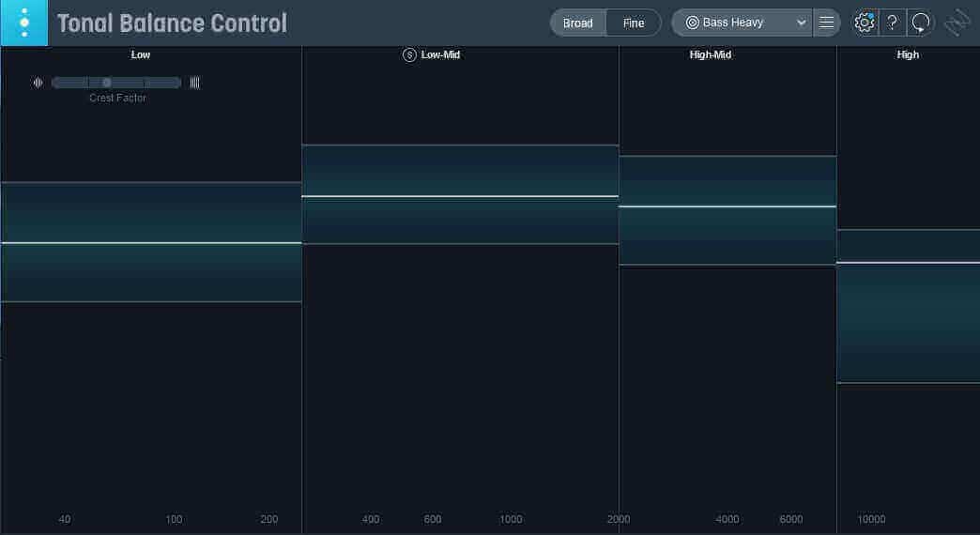
Task: Open the hamburger target menu
Action: pos(826,23)
